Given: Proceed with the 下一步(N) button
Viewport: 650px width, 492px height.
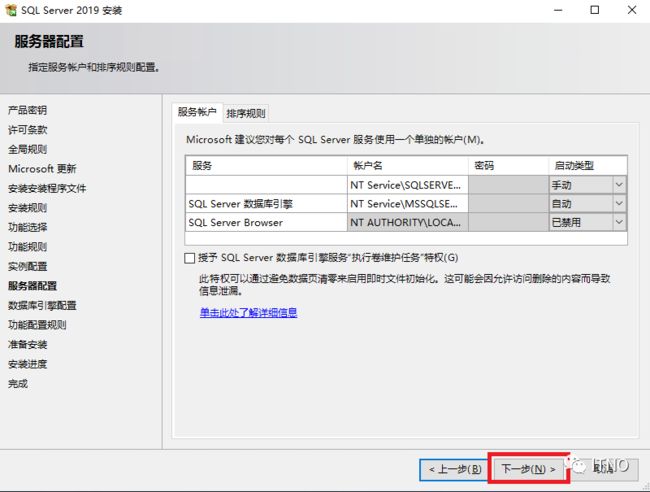Looking at the screenshot, I should (528, 469).
